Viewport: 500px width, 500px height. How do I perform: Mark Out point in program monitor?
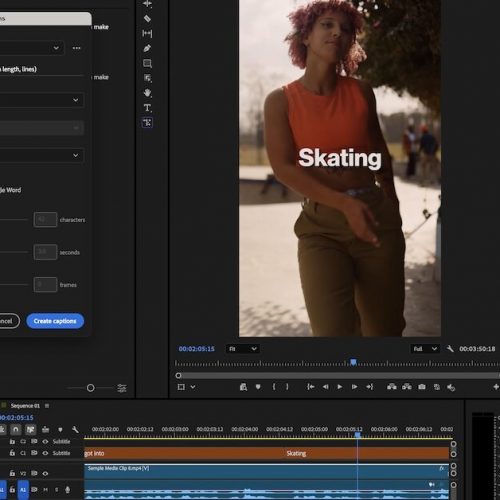(287, 387)
